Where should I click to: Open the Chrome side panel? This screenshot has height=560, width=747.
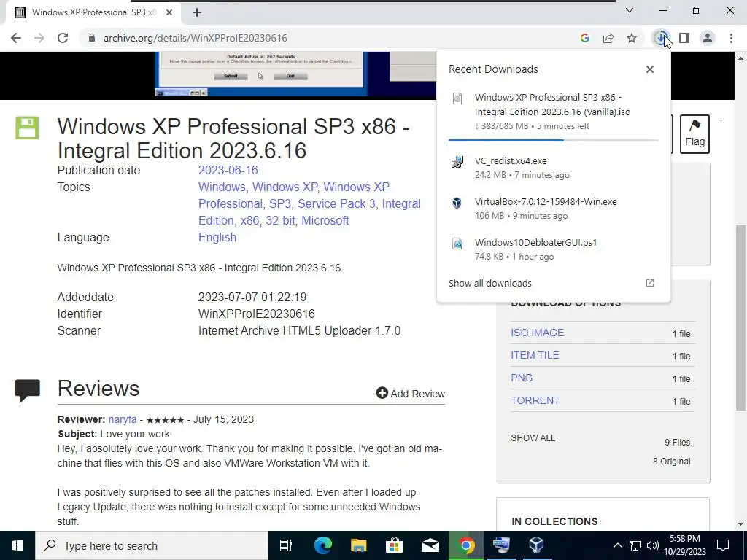point(684,38)
